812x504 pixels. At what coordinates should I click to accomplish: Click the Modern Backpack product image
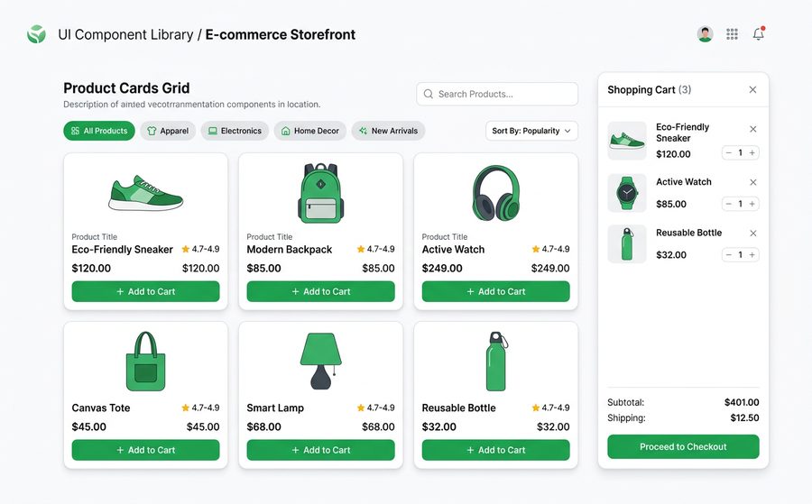point(320,193)
